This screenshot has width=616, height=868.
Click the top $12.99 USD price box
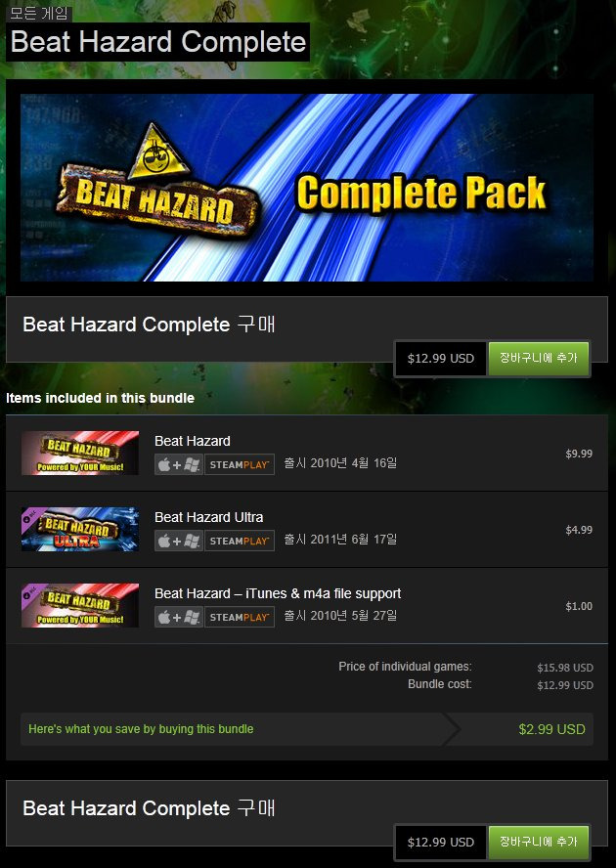[441, 359]
